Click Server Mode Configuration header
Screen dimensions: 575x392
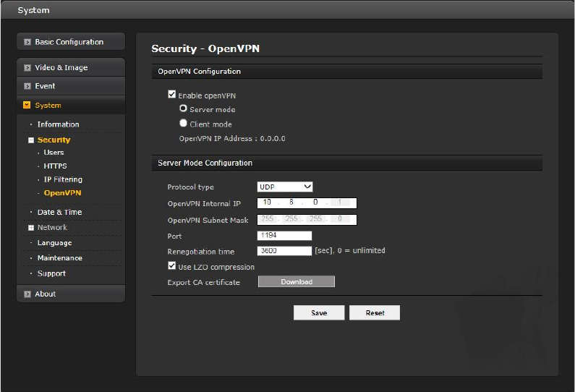click(347, 163)
